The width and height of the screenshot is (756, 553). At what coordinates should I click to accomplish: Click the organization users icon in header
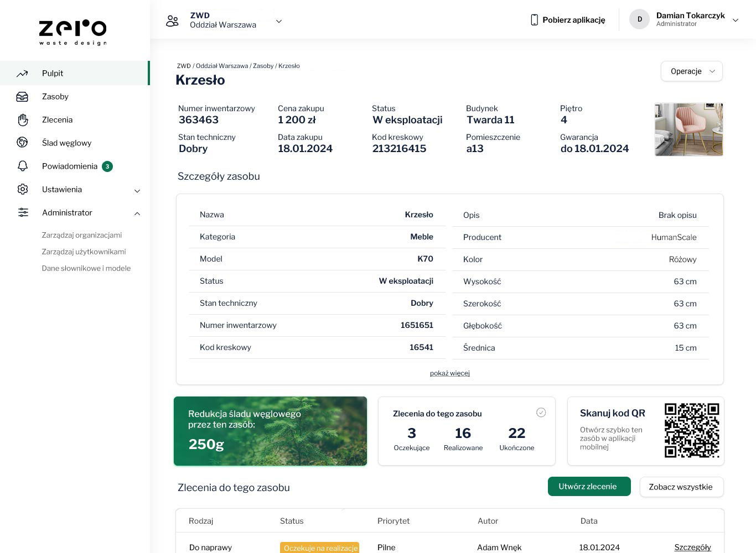(x=172, y=21)
